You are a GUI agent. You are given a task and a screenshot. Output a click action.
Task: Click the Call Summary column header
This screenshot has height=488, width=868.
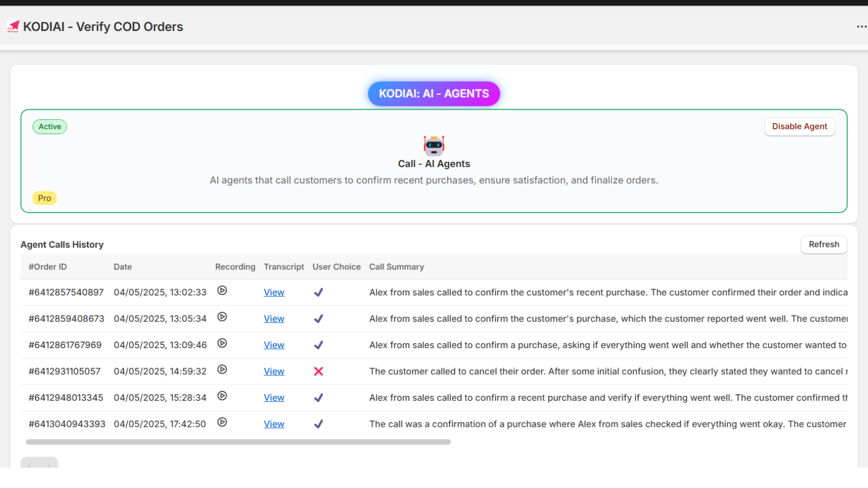pos(397,267)
